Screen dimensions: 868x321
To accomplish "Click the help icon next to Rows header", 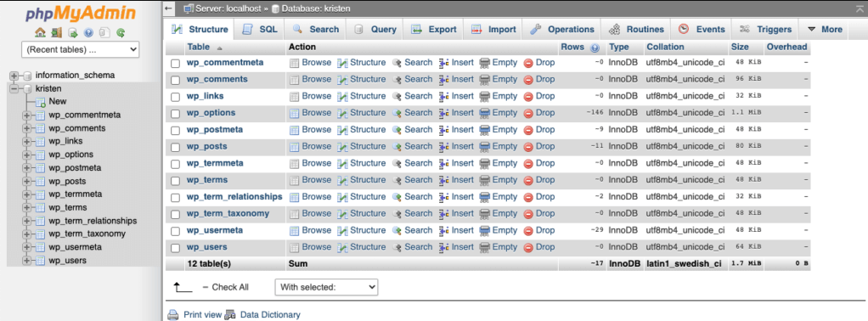I will pyautogui.click(x=595, y=48).
